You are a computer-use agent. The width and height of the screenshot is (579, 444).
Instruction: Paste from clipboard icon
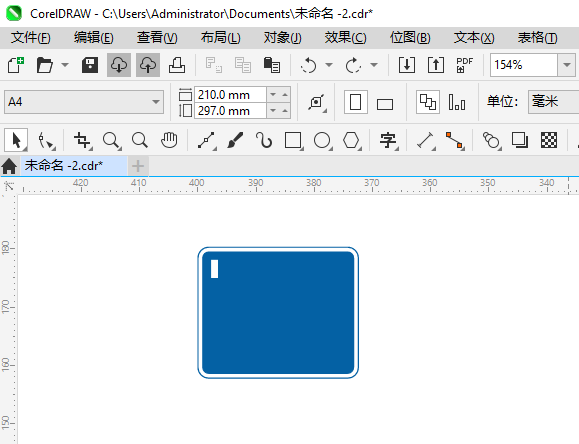click(272, 65)
